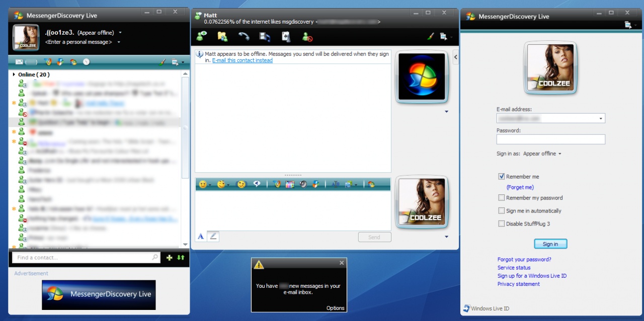Viewport: 644px width, 321px height.
Task: Open the e-mail address combo box arrow
Action: coord(601,119)
